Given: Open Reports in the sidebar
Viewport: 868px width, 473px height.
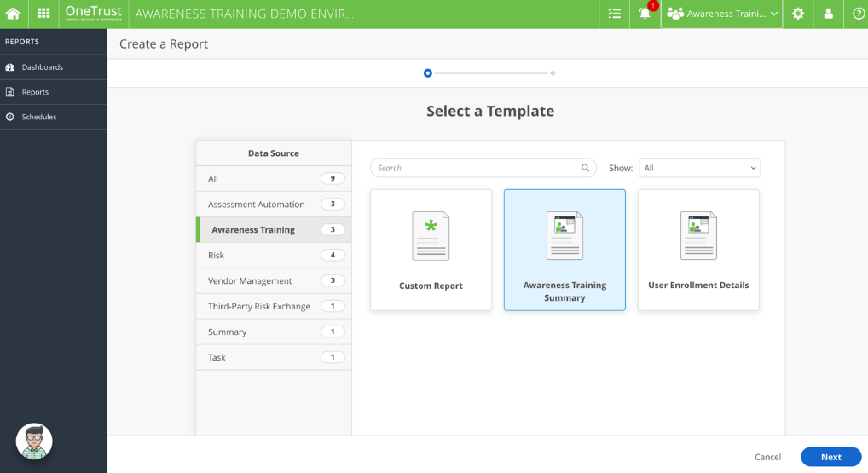Looking at the screenshot, I should coord(35,92).
